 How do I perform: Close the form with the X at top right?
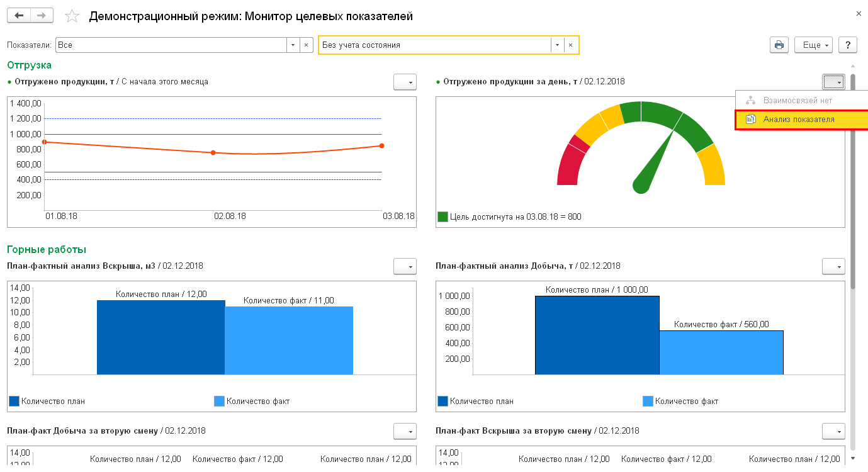pyautogui.click(x=859, y=13)
